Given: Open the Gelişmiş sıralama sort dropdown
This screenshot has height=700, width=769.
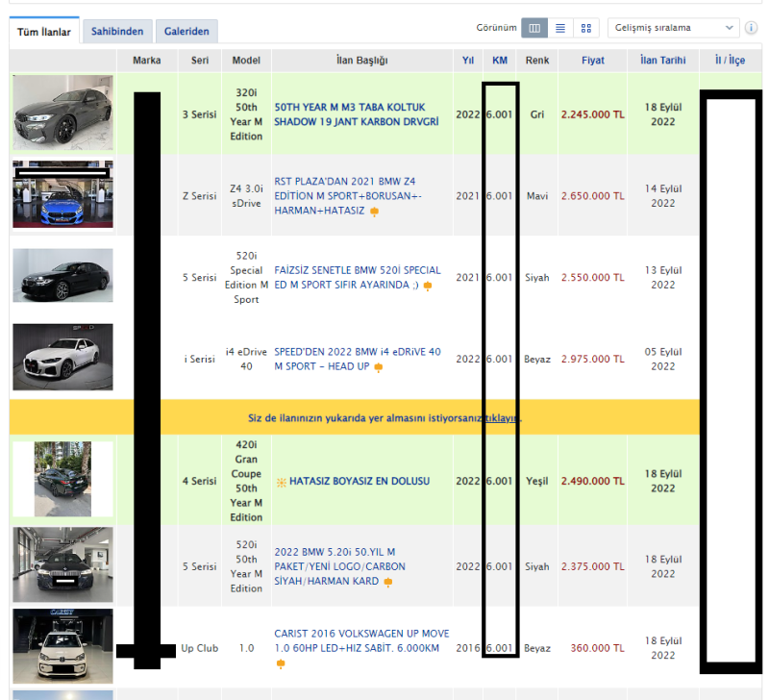Looking at the screenshot, I should [x=674, y=28].
